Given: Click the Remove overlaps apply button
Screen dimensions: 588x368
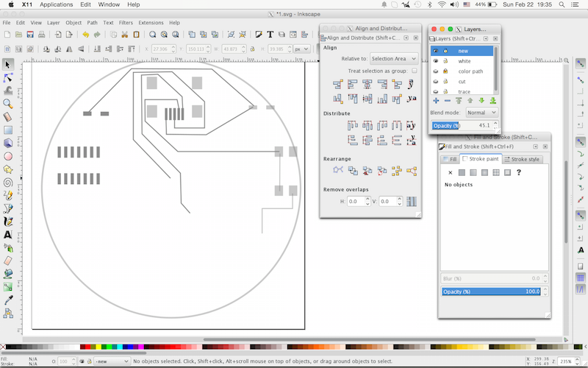Looking at the screenshot, I should point(412,201).
